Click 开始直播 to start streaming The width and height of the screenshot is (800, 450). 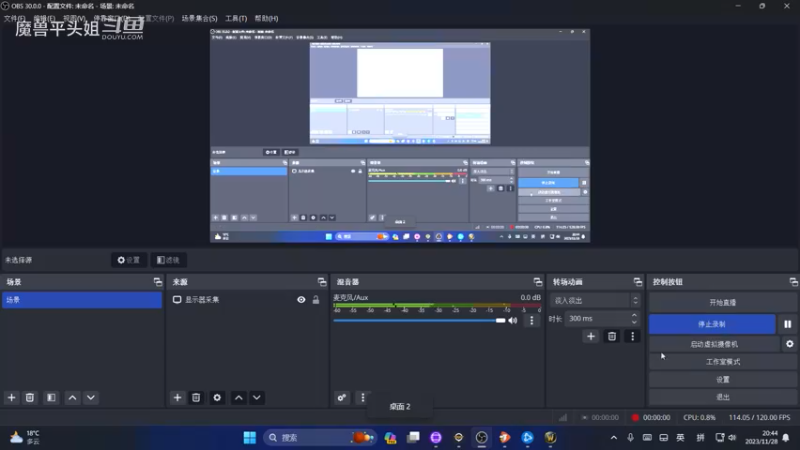(x=722, y=303)
